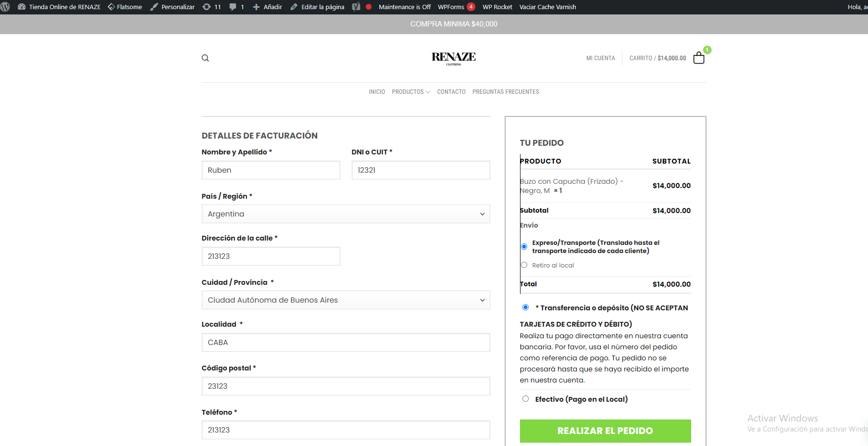Click the pencil icon for Editar la página
Viewport: 868px width, 446px height.
tap(294, 7)
